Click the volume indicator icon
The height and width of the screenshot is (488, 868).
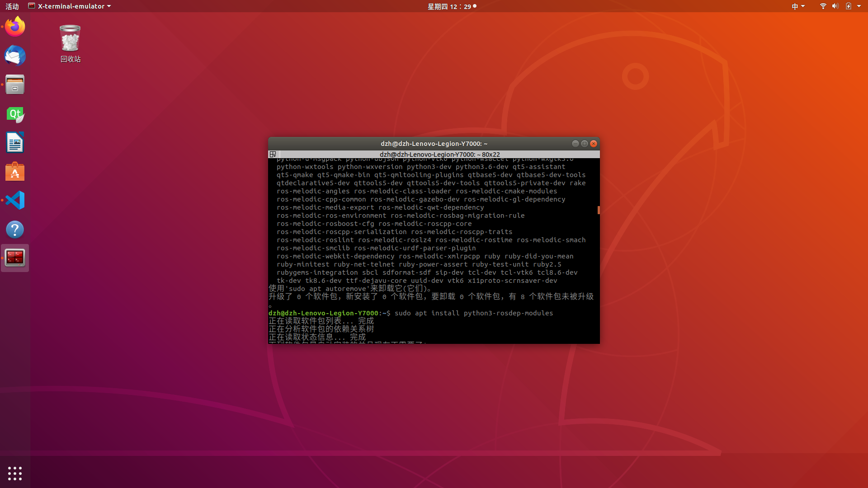click(835, 6)
